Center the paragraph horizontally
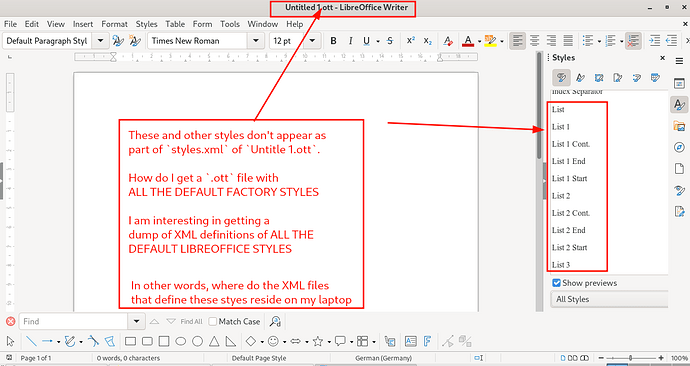The width and height of the screenshot is (690, 366). tap(535, 41)
